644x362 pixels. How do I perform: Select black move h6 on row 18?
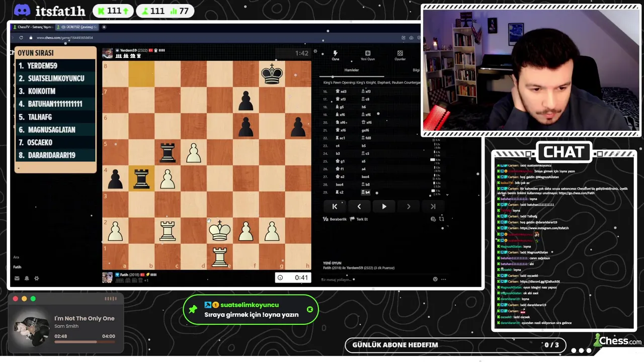(364, 107)
